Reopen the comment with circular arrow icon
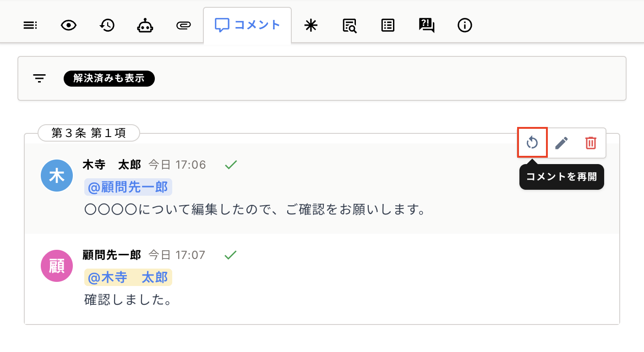 (532, 143)
